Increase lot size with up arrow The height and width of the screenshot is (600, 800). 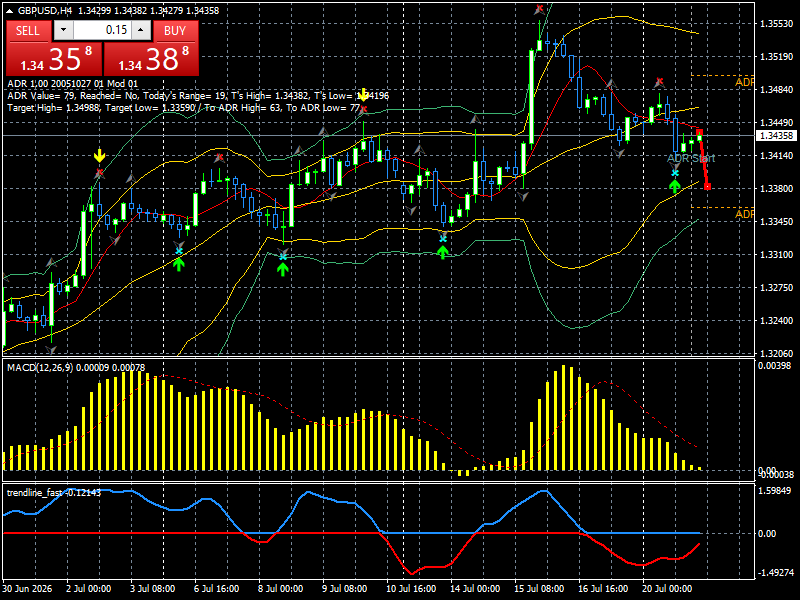click(141, 30)
